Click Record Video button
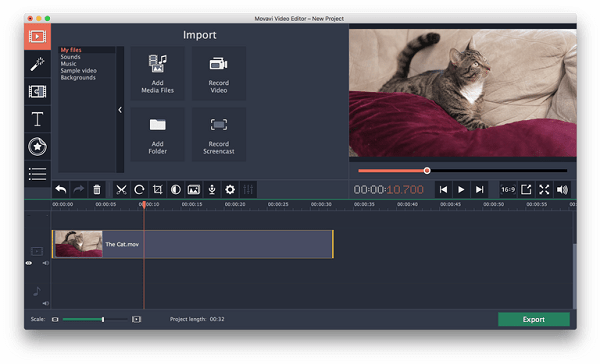 218,73
